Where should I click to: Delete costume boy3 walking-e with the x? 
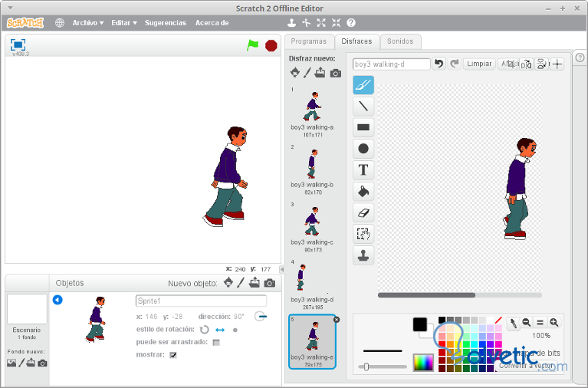pyautogui.click(x=337, y=320)
